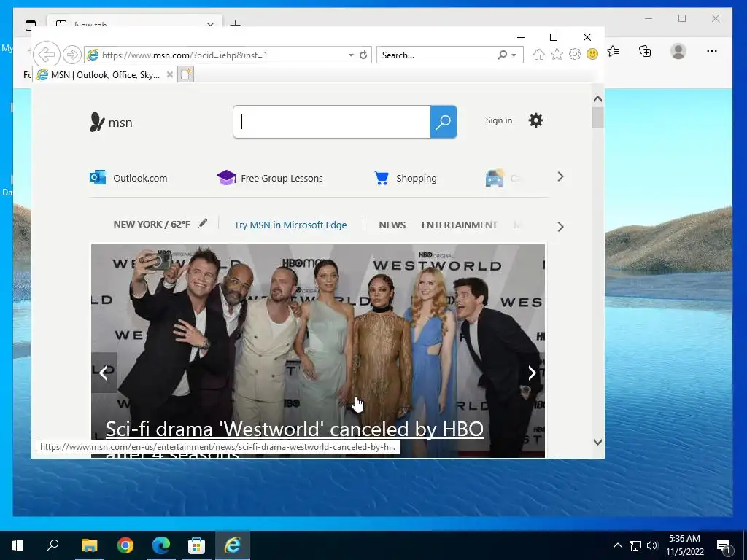Select the NEWS category

(392, 225)
